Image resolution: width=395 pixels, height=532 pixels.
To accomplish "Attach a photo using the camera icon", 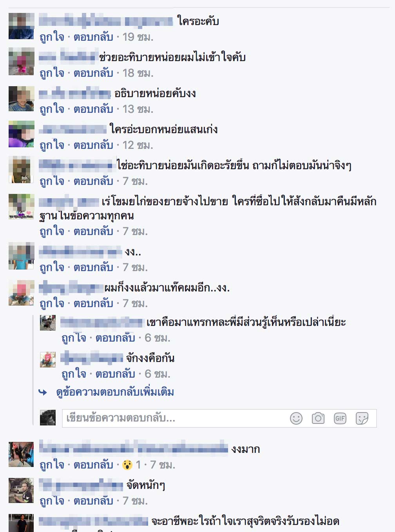I will click(318, 418).
